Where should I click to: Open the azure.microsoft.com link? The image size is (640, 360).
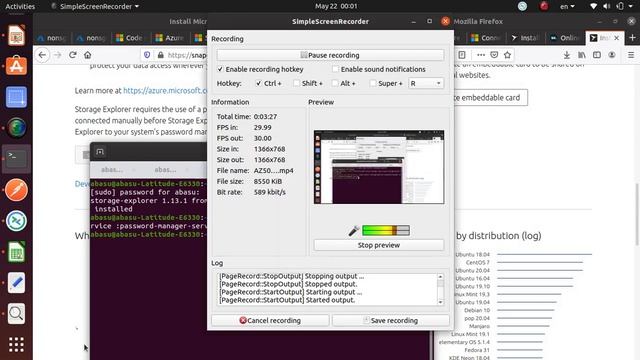coord(166,91)
